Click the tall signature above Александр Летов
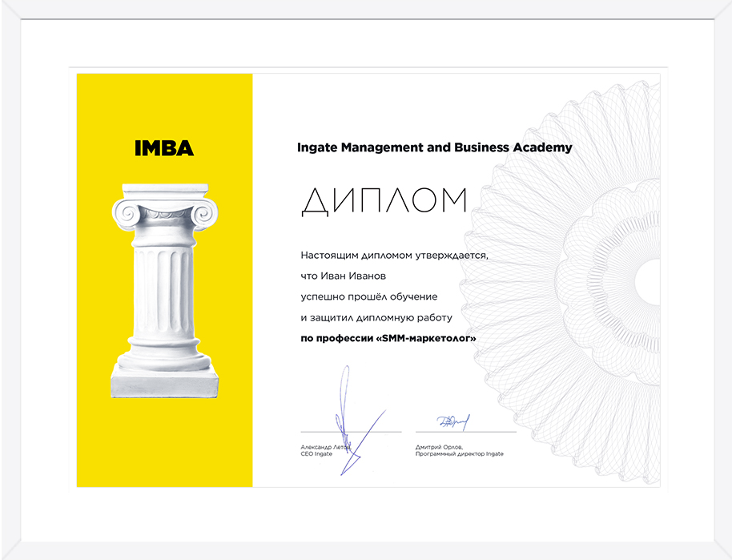 pos(360,421)
